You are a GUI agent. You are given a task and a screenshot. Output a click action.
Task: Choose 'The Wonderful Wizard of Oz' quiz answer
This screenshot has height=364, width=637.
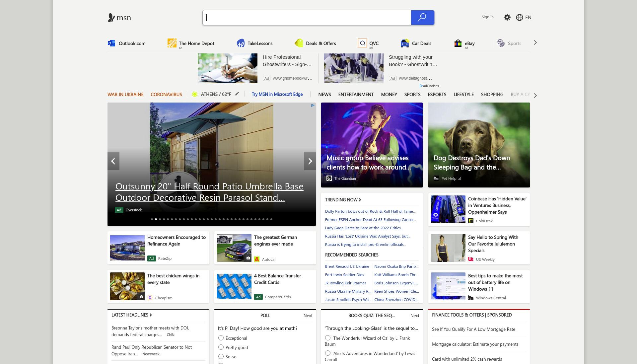pyautogui.click(x=328, y=338)
